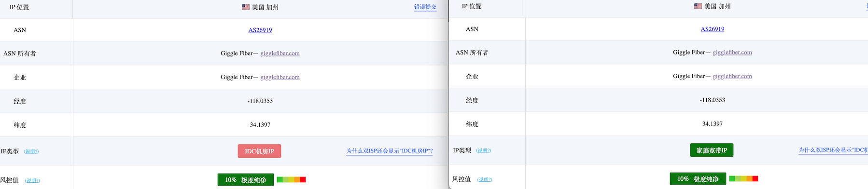Click 美国 加州 text in left window
868x189 pixels.
[x=265, y=7]
